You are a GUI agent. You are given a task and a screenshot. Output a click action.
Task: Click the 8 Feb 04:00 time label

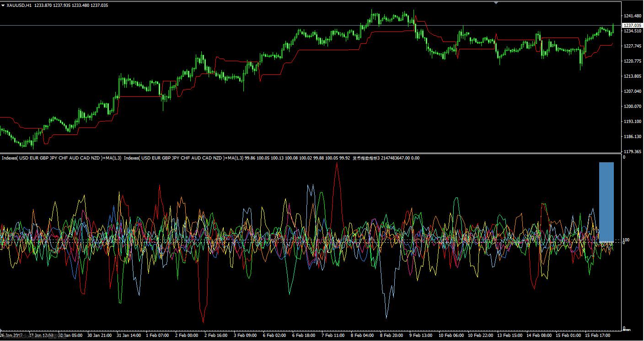[x=362, y=336]
